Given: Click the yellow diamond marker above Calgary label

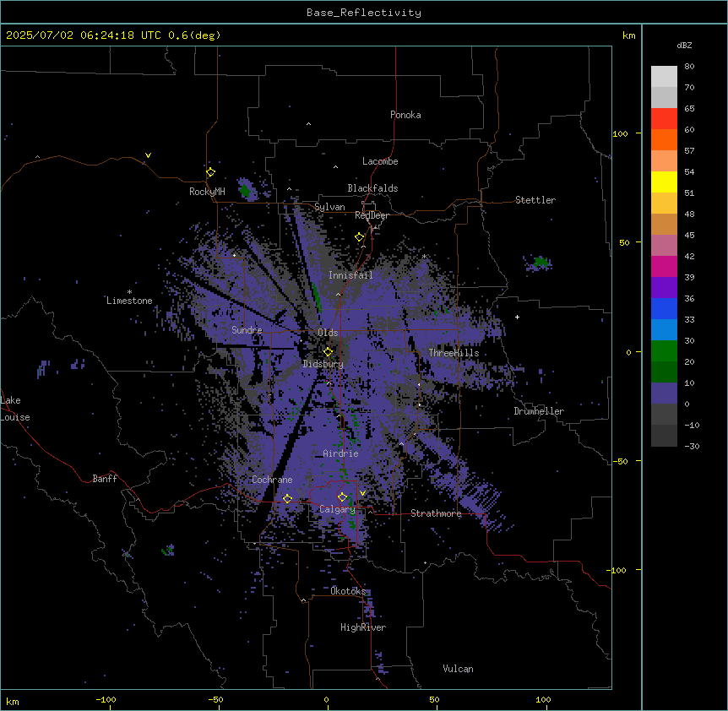Looking at the screenshot, I should tap(342, 497).
